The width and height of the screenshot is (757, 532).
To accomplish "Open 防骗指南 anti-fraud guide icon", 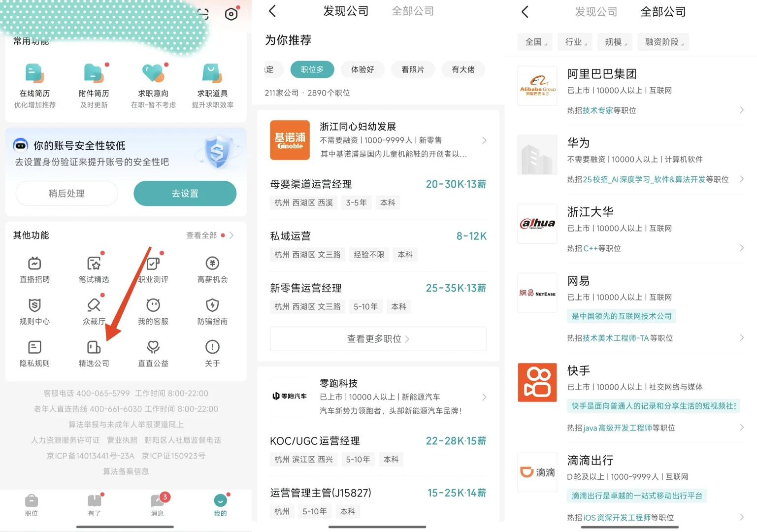I will pyautogui.click(x=212, y=305).
